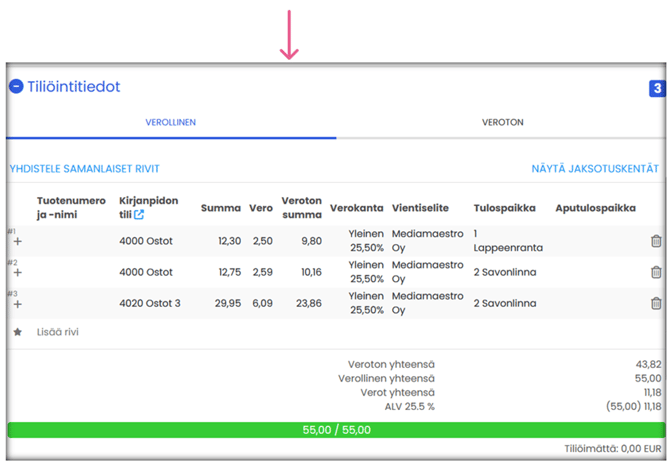Add a new row via Lisää rivi
This screenshot has height=462, width=670.
click(57, 332)
